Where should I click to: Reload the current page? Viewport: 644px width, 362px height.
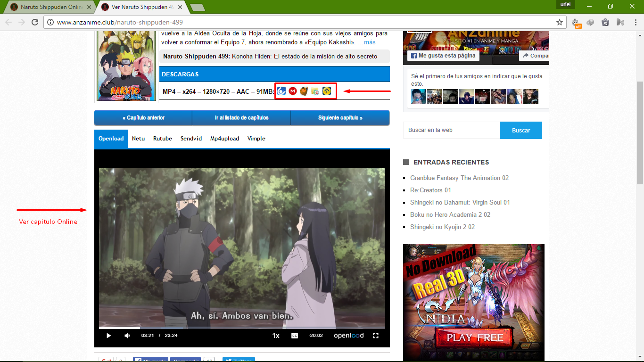coord(35,22)
